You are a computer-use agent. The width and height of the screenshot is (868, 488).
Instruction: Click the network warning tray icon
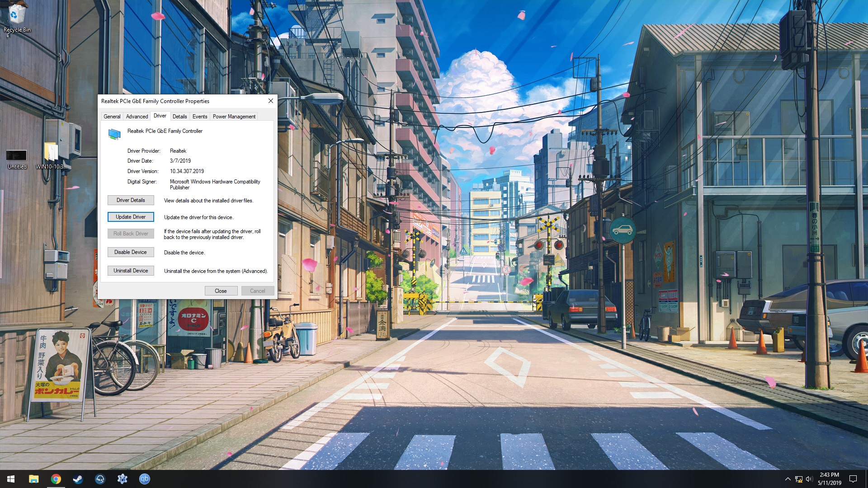(799, 479)
